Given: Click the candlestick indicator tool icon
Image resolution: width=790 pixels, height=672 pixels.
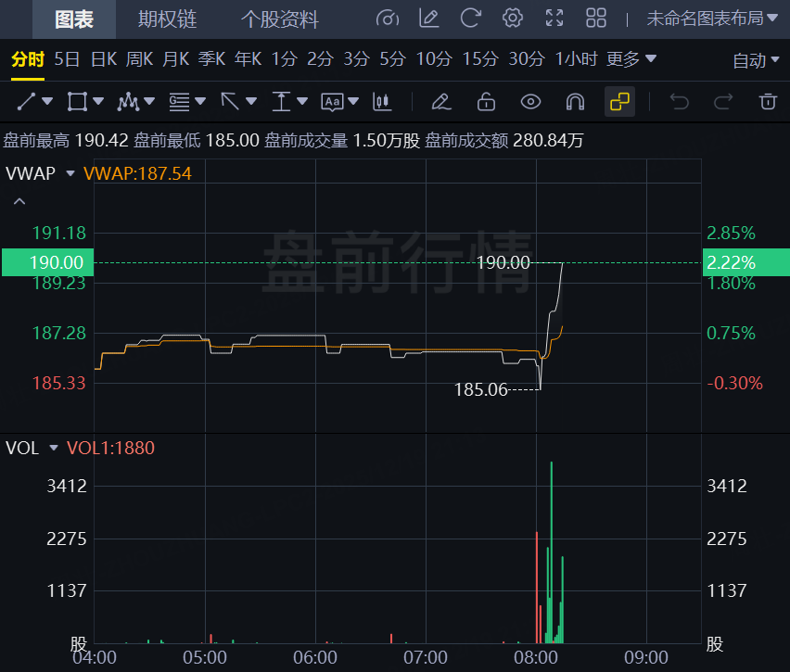Looking at the screenshot, I should pyautogui.click(x=382, y=102).
